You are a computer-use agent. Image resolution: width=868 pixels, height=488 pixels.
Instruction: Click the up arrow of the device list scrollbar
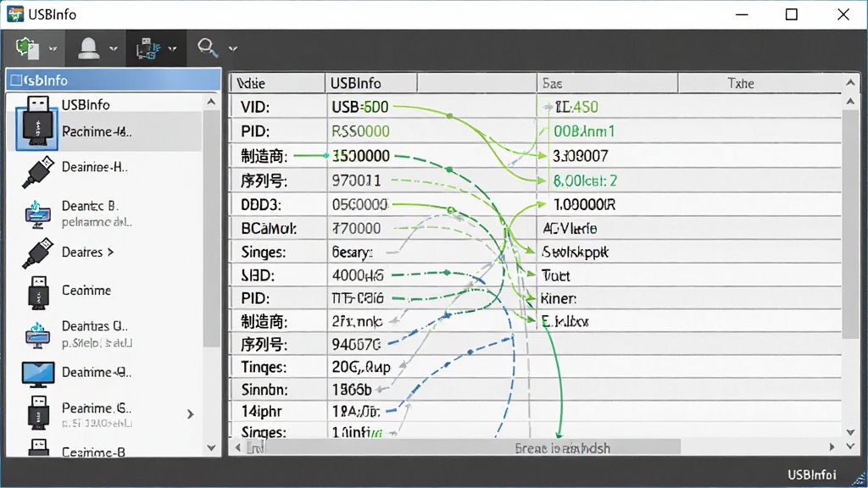(211, 102)
